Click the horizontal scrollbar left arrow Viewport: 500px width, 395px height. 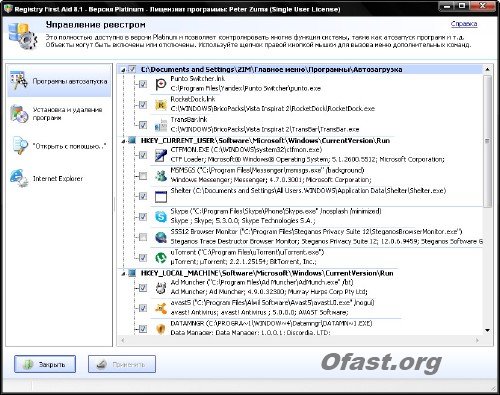coord(123,340)
